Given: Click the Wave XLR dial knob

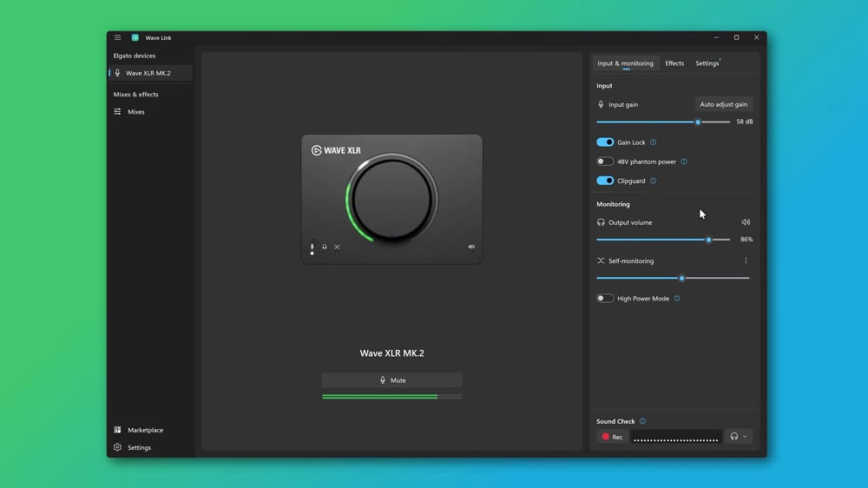Looking at the screenshot, I should (392, 200).
